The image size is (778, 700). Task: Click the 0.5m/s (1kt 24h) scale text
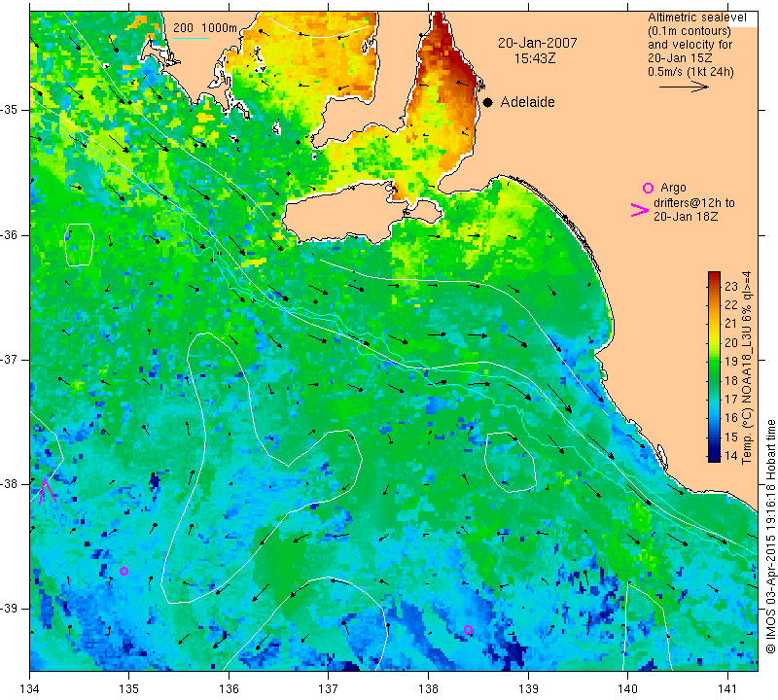coord(690,71)
